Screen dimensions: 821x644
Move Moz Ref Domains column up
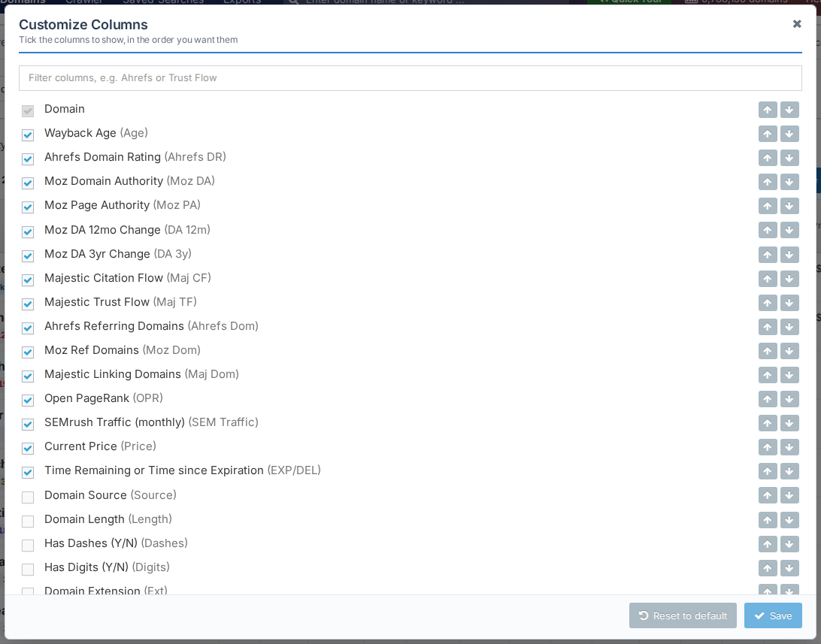768,351
